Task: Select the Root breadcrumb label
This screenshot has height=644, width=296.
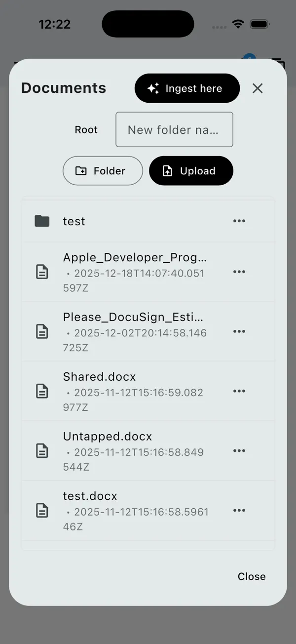Action: (86, 130)
